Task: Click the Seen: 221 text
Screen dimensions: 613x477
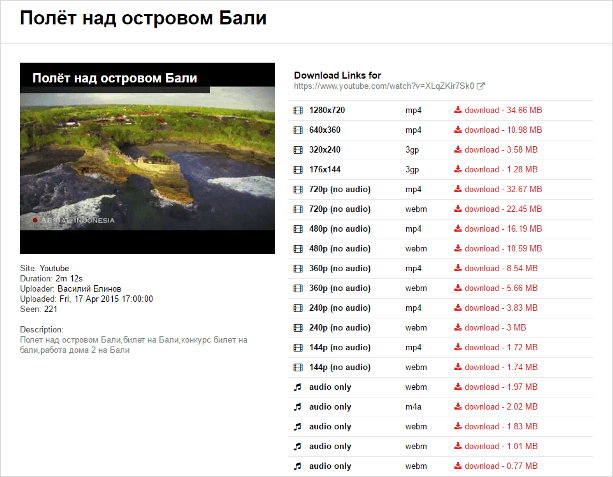Action: pyautogui.click(x=39, y=309)
